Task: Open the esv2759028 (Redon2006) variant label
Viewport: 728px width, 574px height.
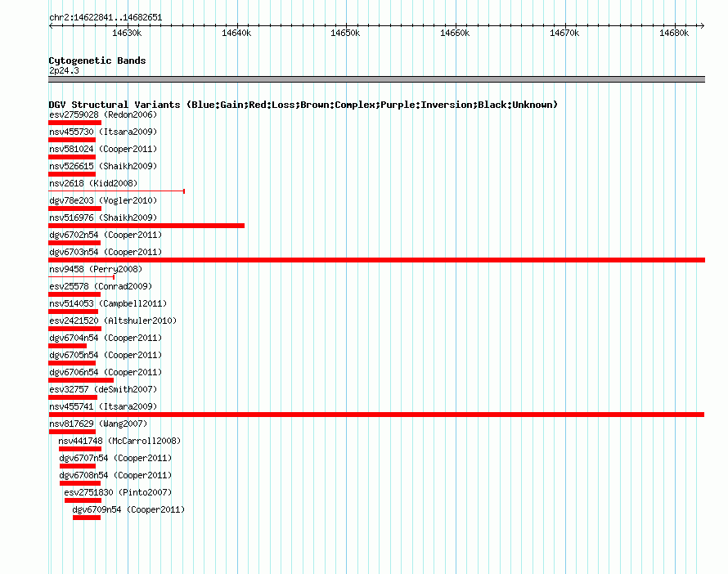Action: 103,114
